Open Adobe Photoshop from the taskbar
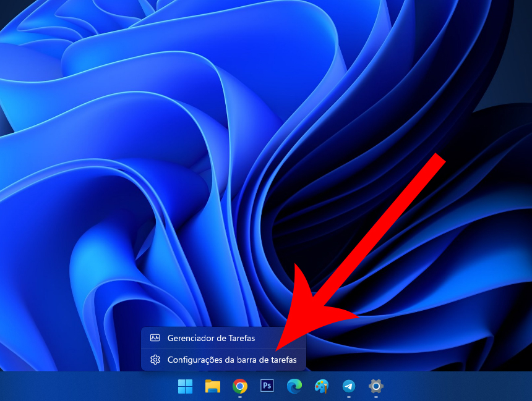 267,386
